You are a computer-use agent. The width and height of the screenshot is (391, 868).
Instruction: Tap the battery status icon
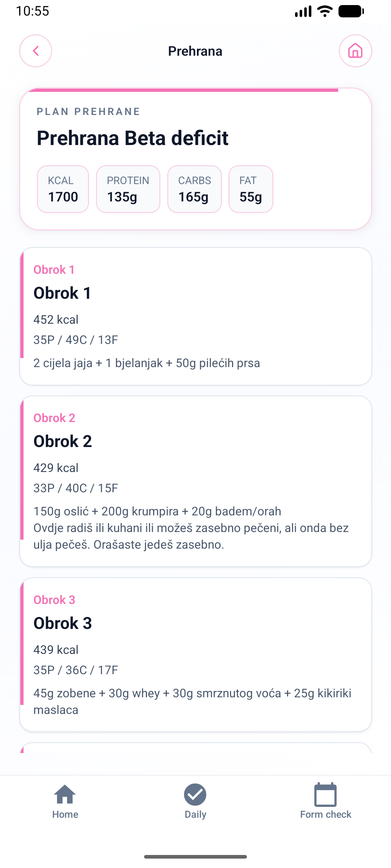(x=351, y=11)
